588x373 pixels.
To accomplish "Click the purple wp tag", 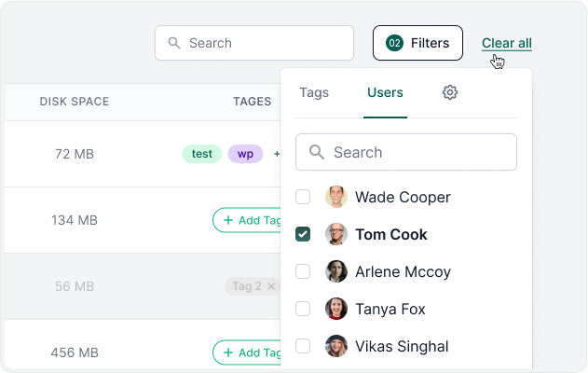I will click(x=245, y=154).
